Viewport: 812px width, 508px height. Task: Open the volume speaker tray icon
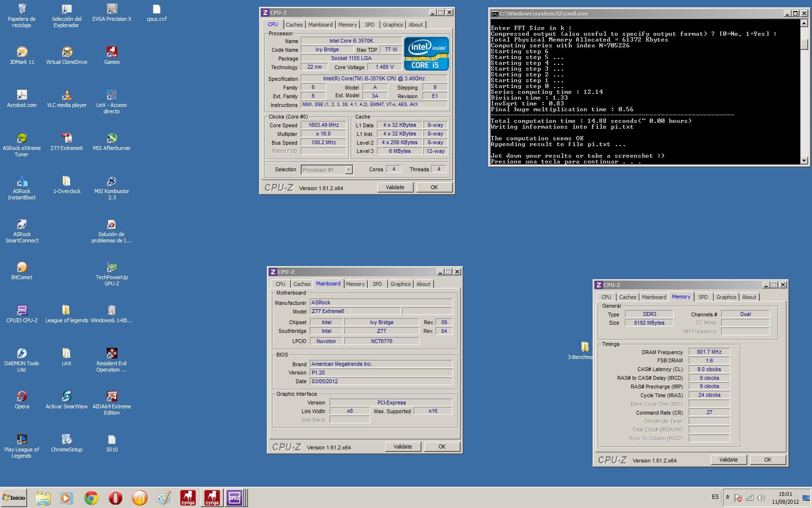click(x=761, y=498)
